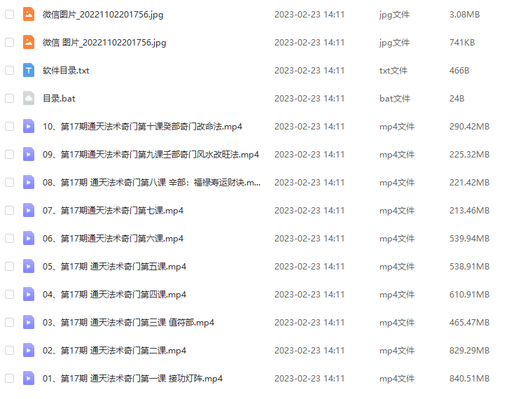Click video icon for lesson 03 值符部

point(29,322)
